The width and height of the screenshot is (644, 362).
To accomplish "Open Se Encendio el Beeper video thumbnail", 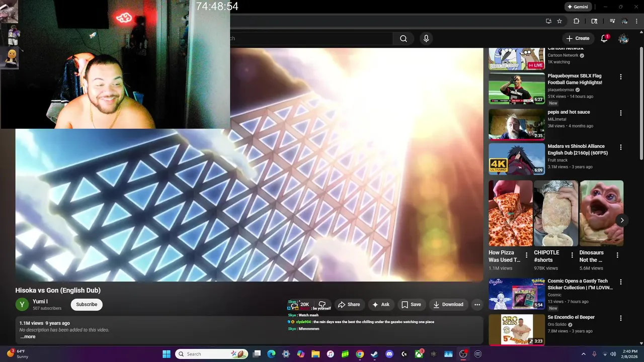I will click(x=517, y=330).
